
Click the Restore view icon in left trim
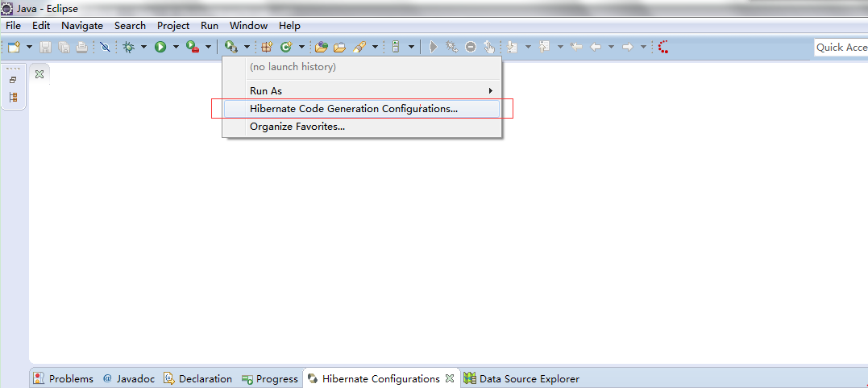coord(13,80)
